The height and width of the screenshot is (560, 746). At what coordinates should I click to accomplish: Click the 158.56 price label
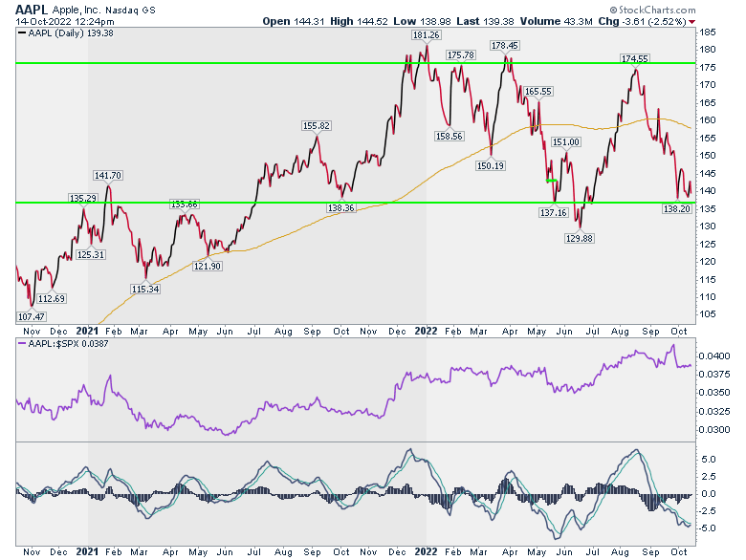coord(449,137)
